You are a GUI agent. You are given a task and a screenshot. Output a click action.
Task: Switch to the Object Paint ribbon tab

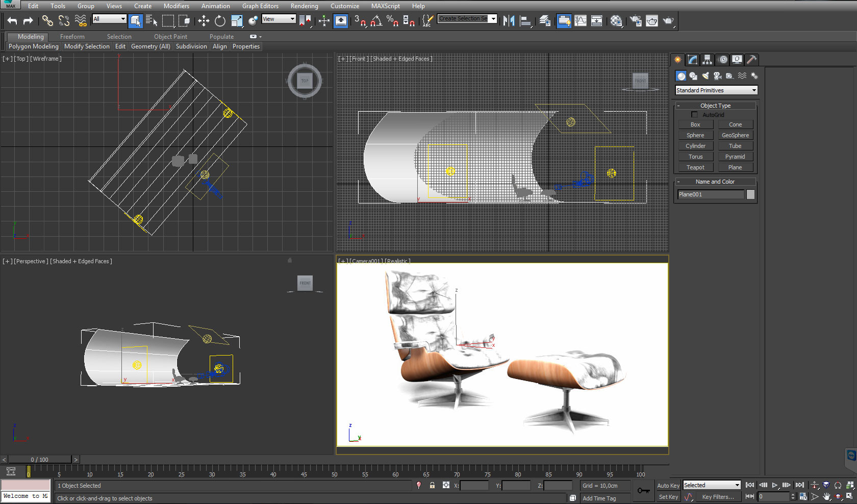click(x=171, y=37)
